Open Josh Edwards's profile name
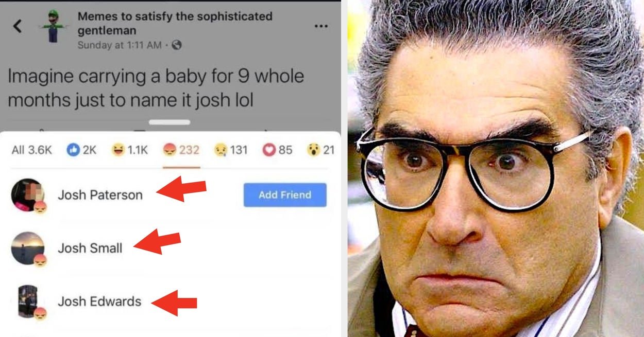 coord(99,301)
